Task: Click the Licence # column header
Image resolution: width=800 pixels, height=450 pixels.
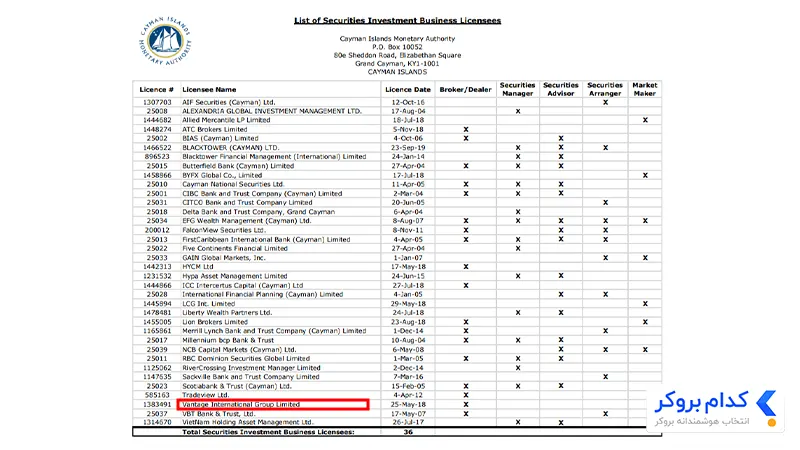Action: tap(157, 89)
